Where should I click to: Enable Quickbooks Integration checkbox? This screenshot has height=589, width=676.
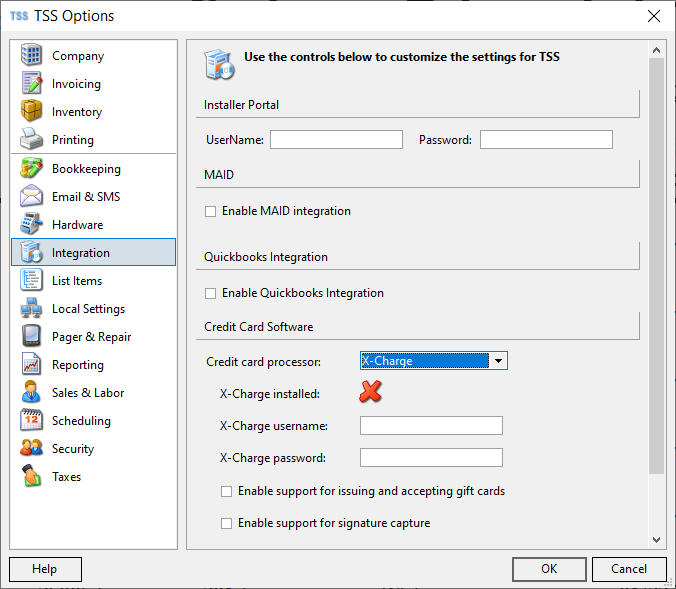point(210,293)
